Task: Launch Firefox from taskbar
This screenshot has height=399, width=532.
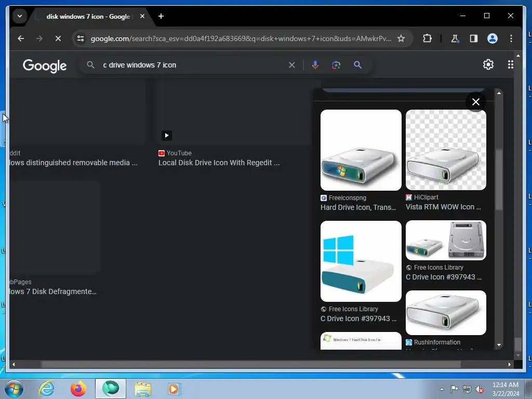Action: click(78, 389)
